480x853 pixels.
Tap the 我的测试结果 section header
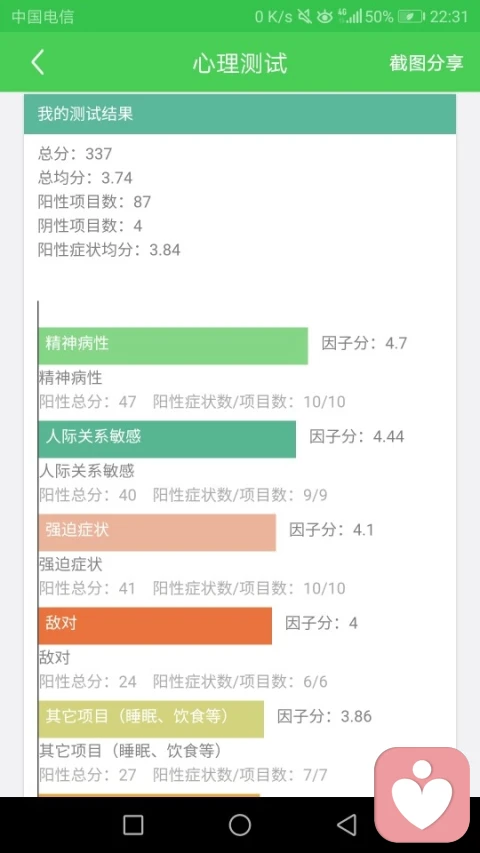pos(240,114)
